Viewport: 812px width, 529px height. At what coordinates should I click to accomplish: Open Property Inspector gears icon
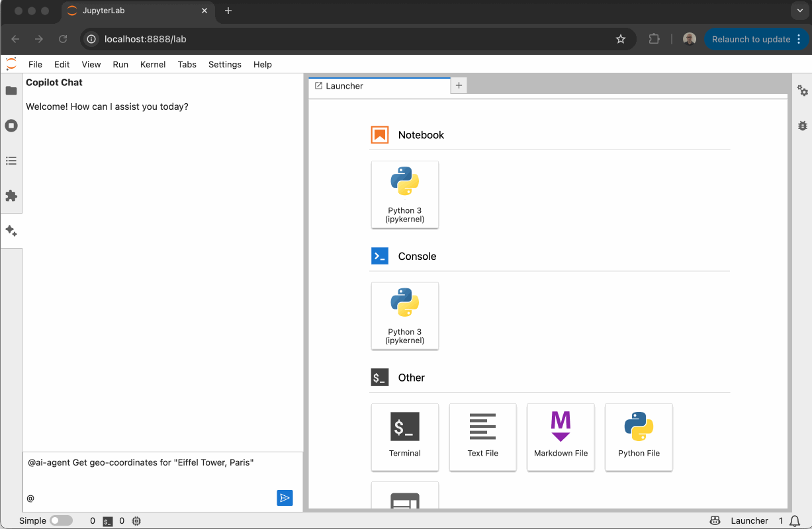click(803, 91)
